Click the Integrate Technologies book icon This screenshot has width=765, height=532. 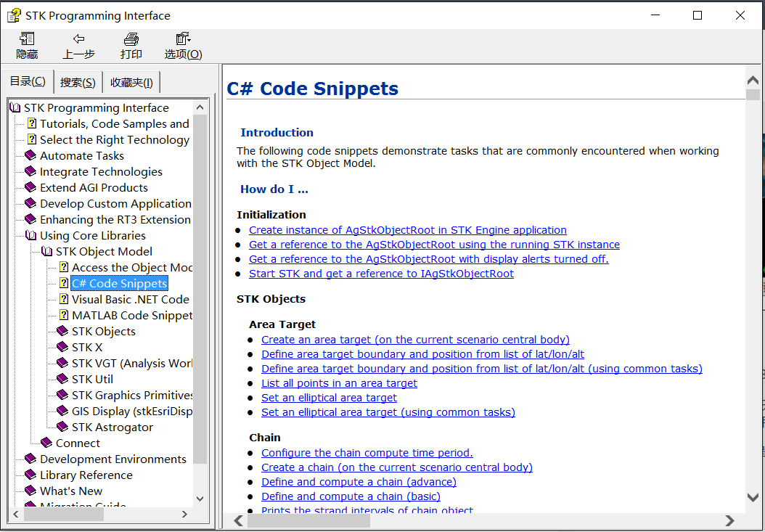click(30, 172)
